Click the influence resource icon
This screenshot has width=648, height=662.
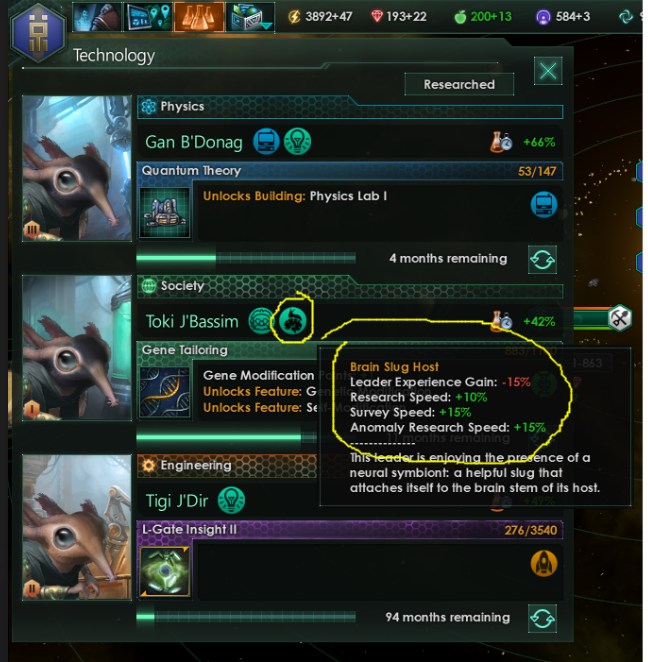click(x=543, y=17)
